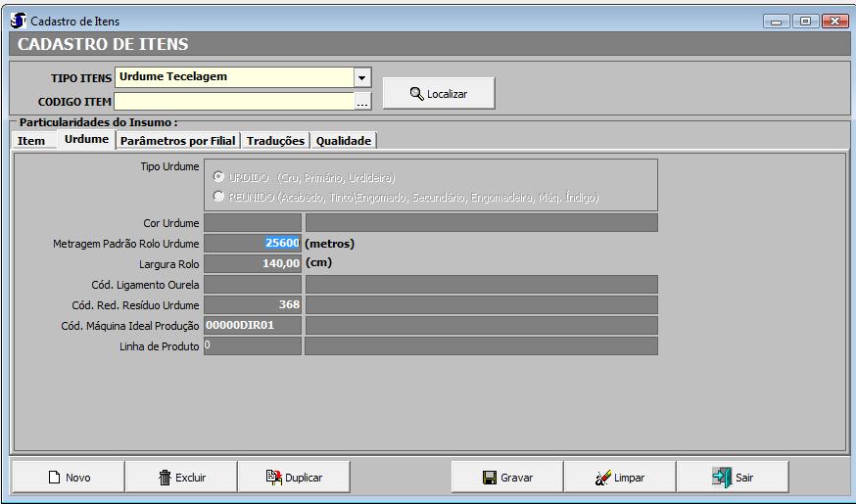Image resolution: width=856 pixels, height=504 pixels.
Task: Switch to the Qualidade tab
Action: point(343,141)
